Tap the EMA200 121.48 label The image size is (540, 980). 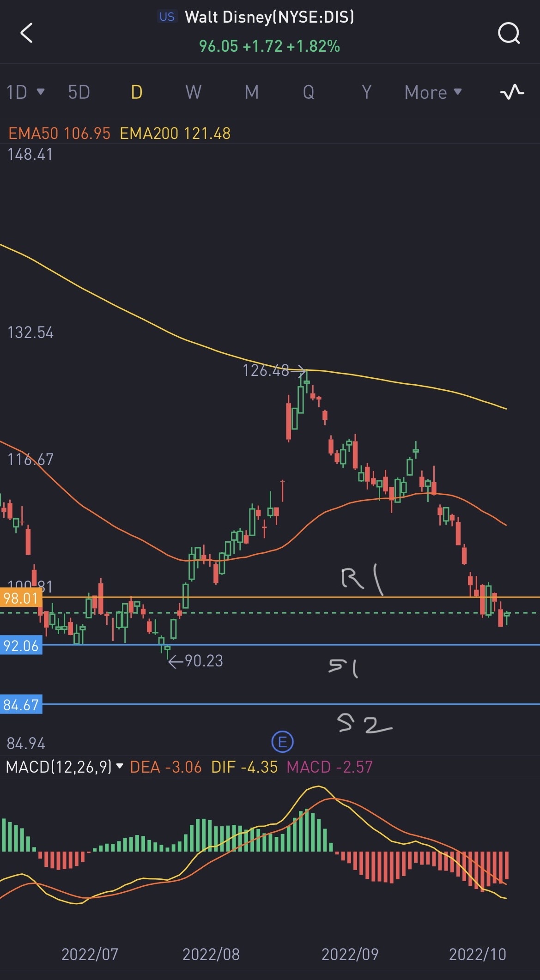pos(175,133)
